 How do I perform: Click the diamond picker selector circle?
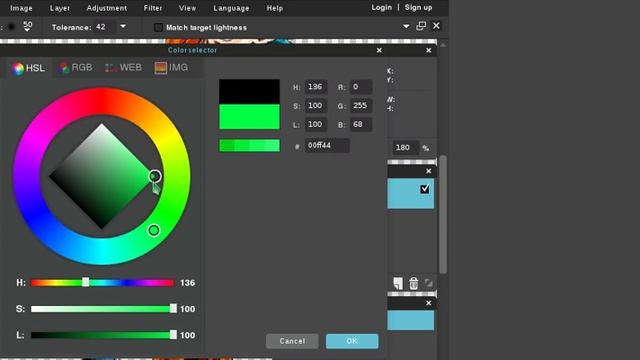click(154, 176)
